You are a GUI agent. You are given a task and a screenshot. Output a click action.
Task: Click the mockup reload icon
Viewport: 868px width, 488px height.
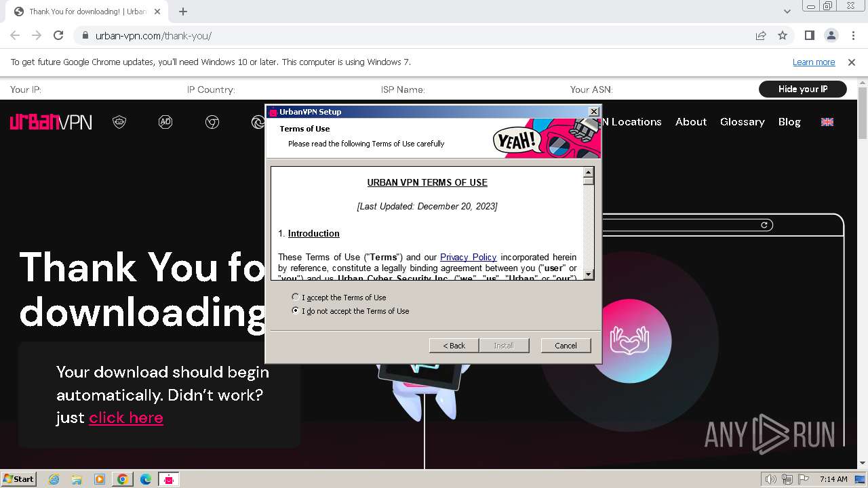pos(764,225)
